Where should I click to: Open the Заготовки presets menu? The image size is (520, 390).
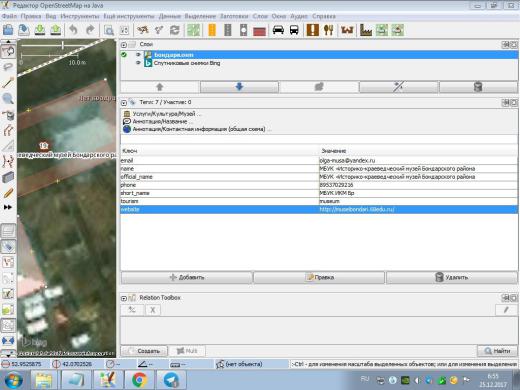(234, 16)
